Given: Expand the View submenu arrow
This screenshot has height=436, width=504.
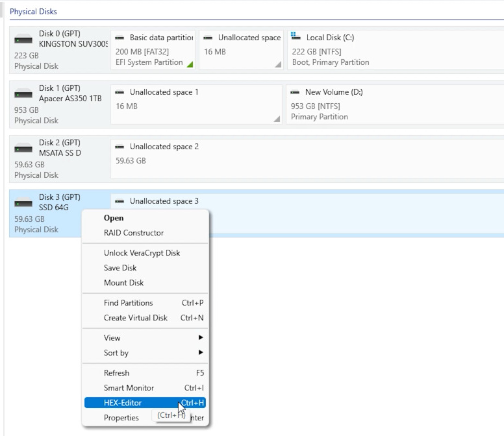Looking at the screenshot, I should [201, 337].
